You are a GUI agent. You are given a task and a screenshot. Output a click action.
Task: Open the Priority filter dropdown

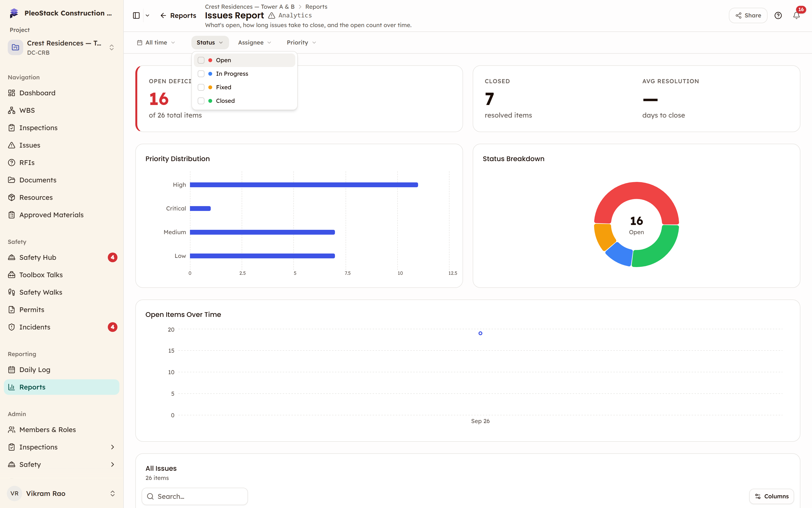coord(301,43)
